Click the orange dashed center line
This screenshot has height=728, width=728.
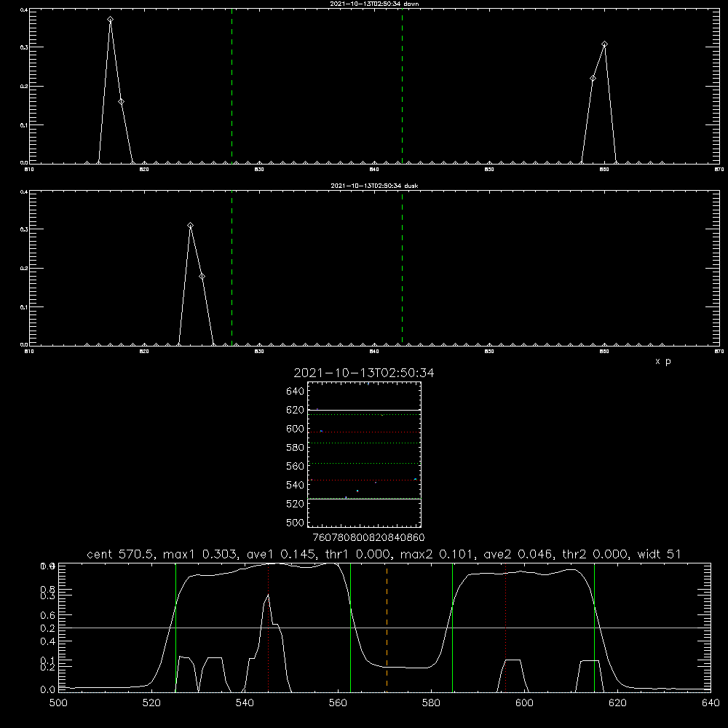click(387, 628)
